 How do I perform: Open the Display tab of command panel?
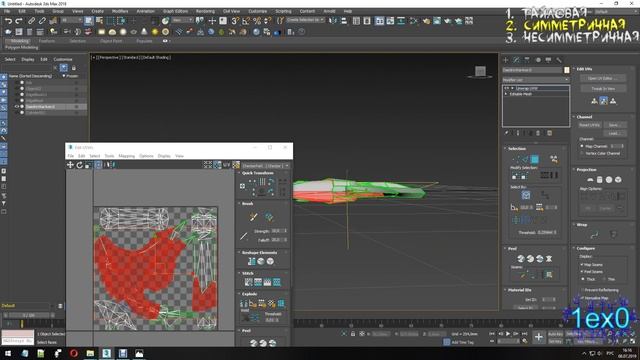point(549,60)
